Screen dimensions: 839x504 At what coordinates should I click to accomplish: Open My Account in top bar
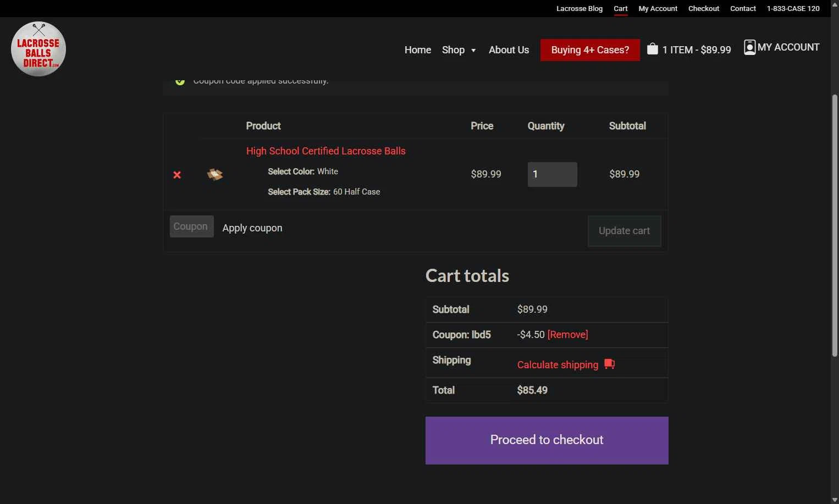click(658, 8)
